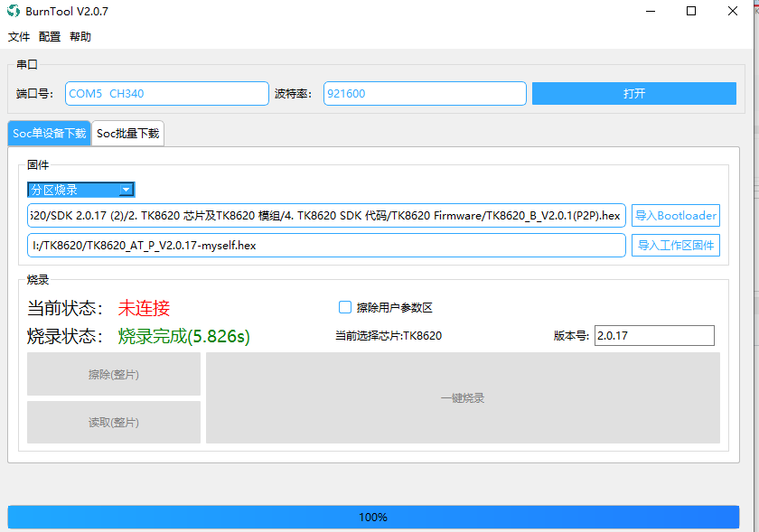
Task: Click the 未连接 status text
Action: 144,308
